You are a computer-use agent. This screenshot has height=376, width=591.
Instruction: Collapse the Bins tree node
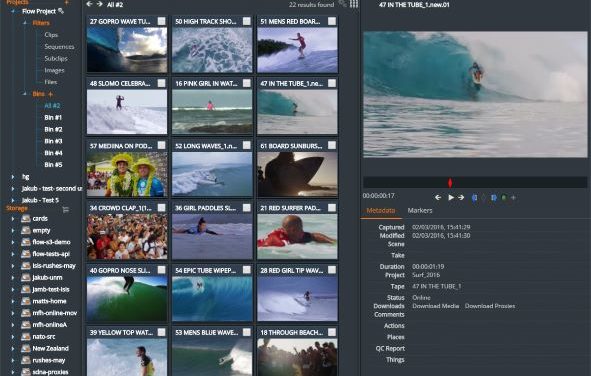point(25,94)
